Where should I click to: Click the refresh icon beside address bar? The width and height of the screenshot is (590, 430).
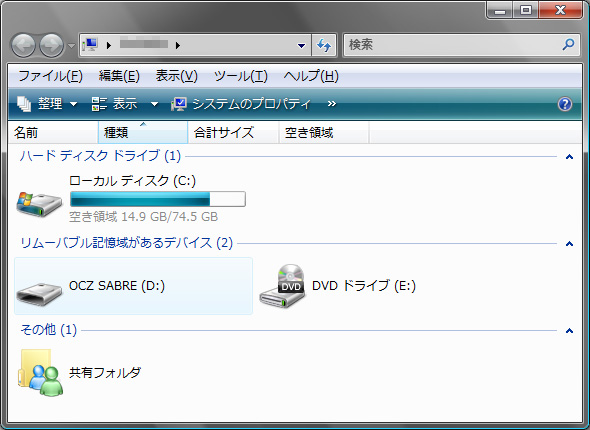pyautogui.click(x=324, y=46)
